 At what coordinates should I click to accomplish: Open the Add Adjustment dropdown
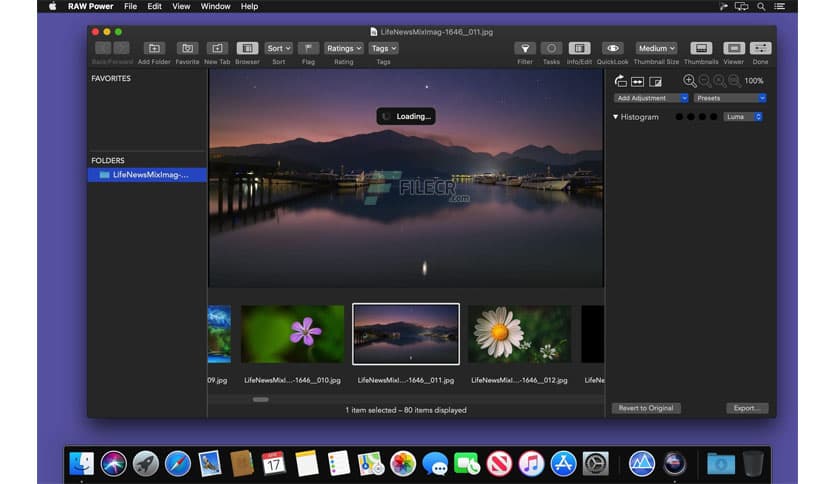[x=651, y=98]
